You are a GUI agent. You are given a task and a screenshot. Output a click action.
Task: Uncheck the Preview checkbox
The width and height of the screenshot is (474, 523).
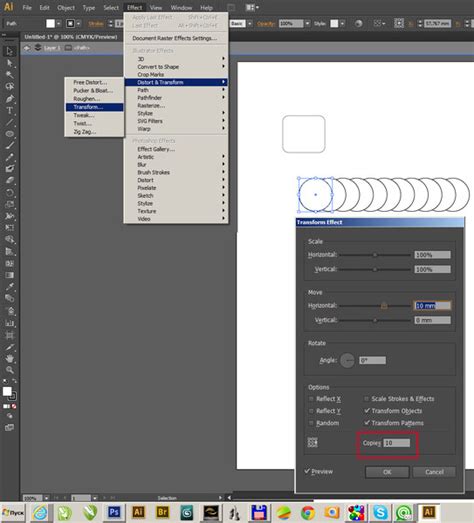click(x=307, y=471)
